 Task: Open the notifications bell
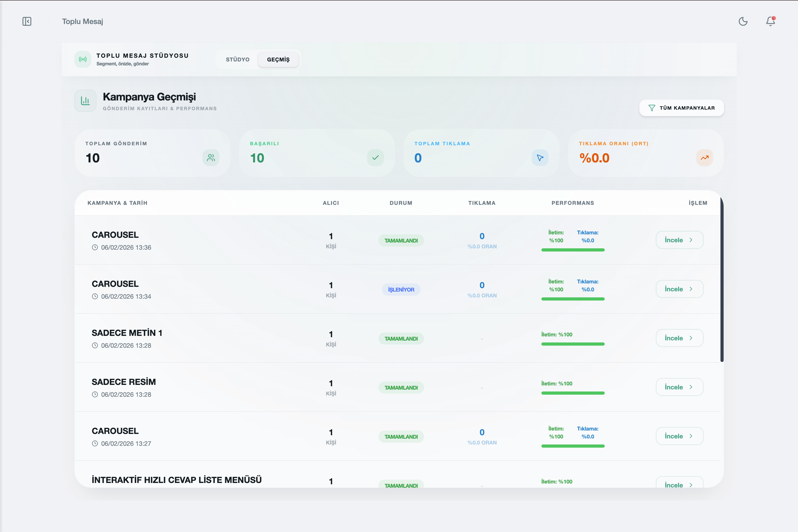click(770, 21)
